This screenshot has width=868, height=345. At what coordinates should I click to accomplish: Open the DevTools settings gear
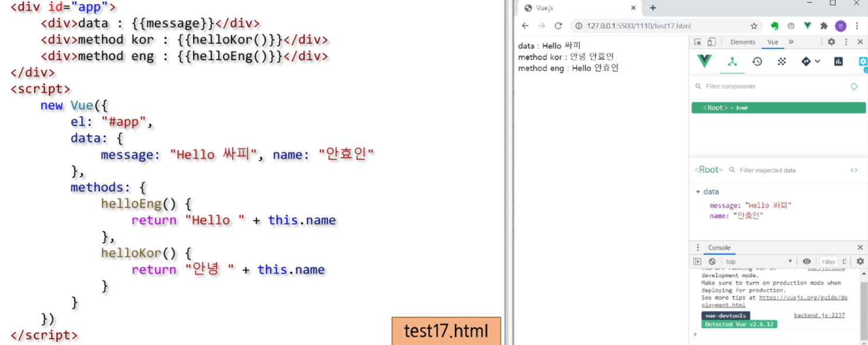(831, 41)
